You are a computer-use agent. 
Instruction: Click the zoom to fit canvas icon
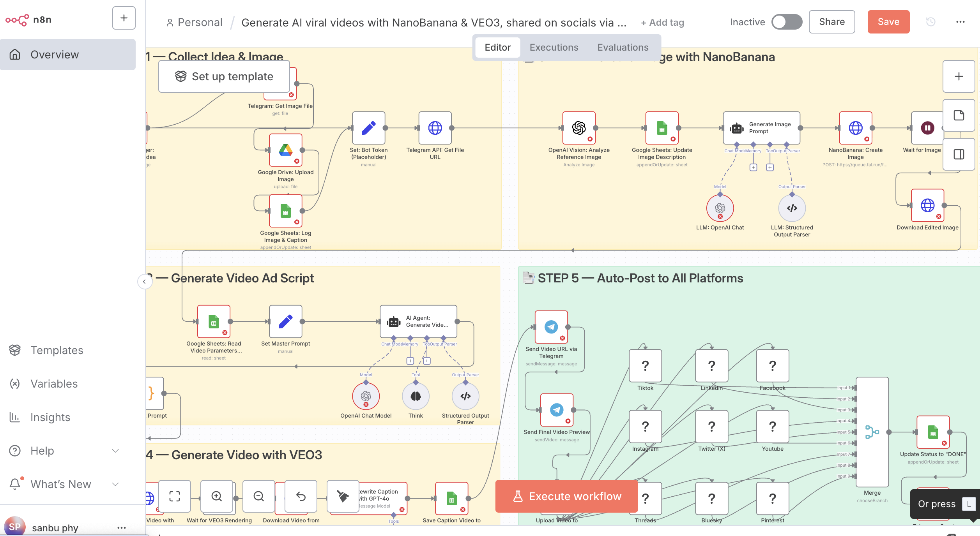pyautogui.click(x=174, y=496)
